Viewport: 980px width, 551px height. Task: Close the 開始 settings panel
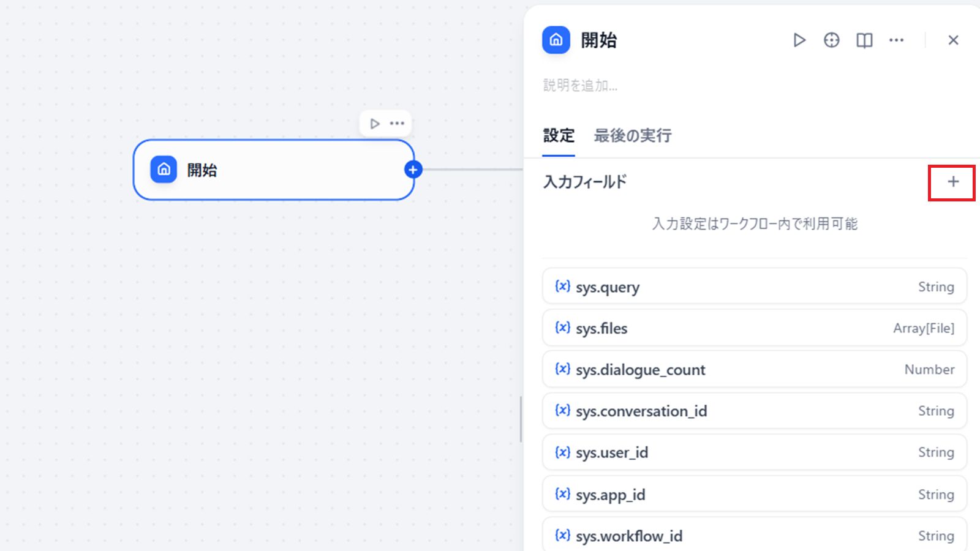click(x=953, y=40)
